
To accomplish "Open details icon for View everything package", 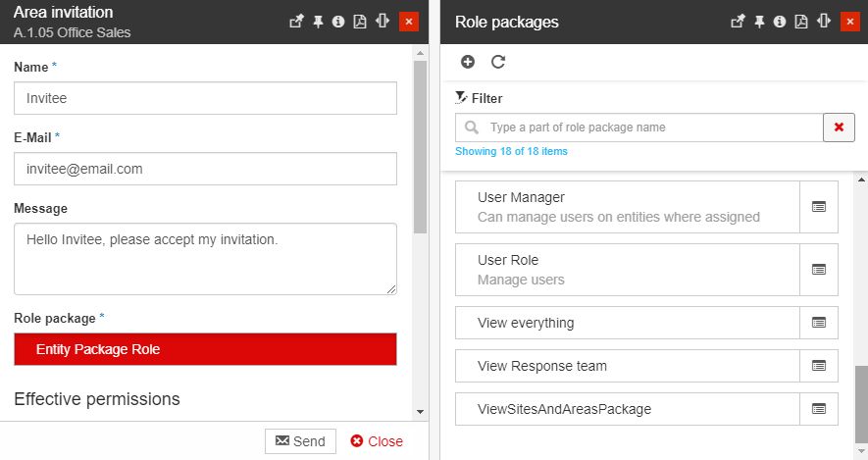I will (819, 323).
